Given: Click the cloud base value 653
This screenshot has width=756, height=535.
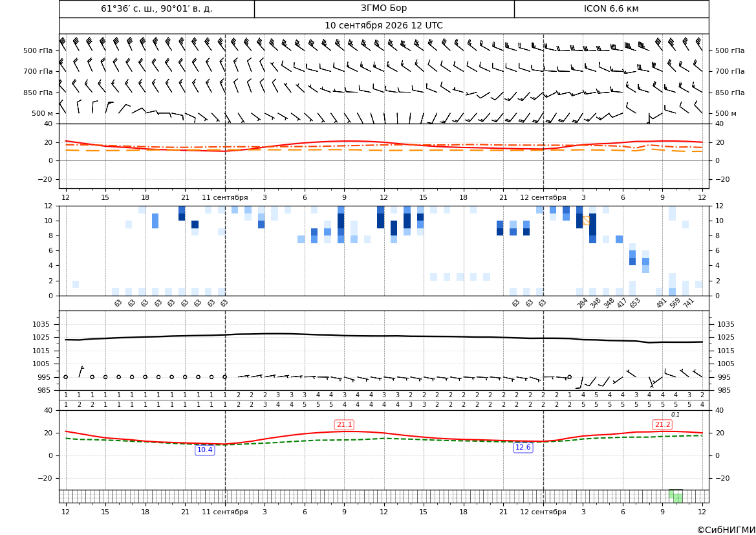Looking at the screenshot, I should coord(635,303).
